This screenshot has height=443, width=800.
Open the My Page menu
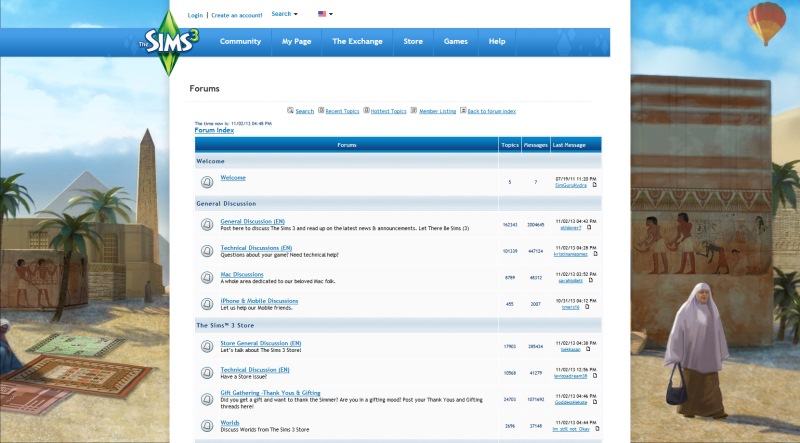point(296,42)
